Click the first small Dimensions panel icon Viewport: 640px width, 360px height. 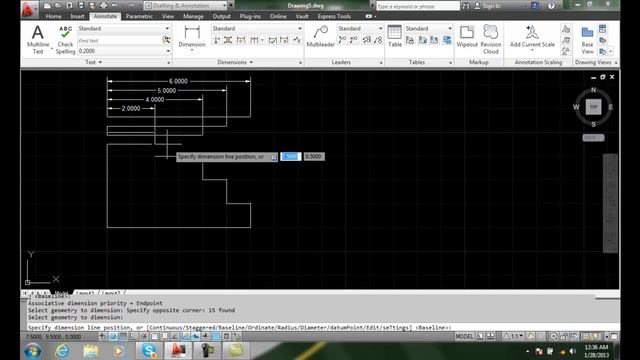[217, 40]
